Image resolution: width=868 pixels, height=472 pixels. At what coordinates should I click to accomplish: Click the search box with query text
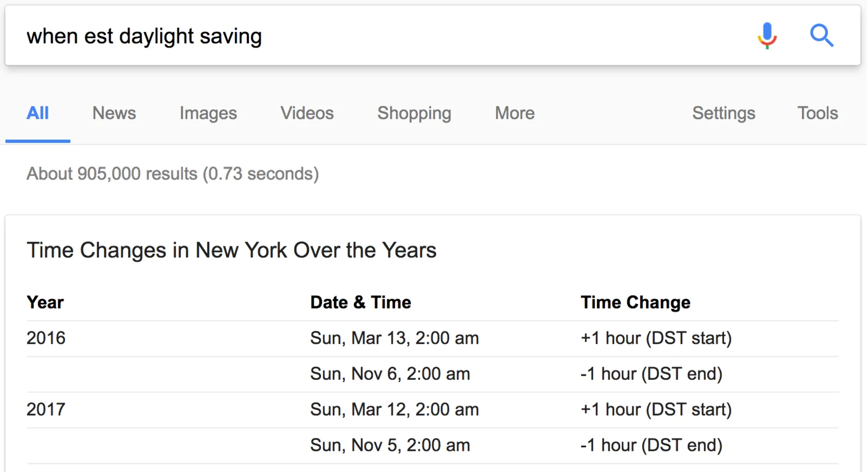[369, 36]
